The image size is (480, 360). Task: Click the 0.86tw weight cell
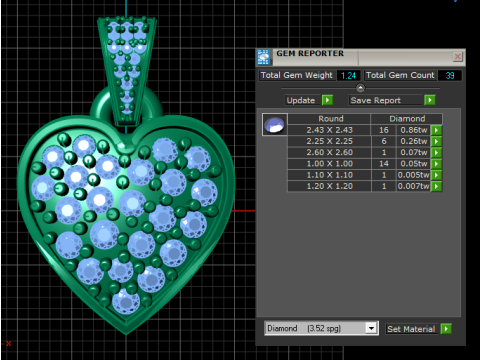point(414,130)
